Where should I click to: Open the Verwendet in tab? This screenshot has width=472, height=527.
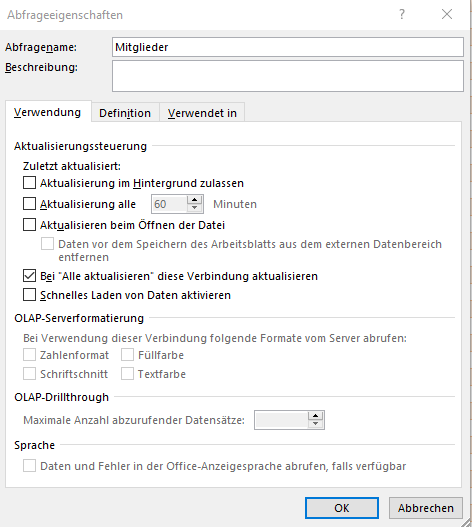202,113
